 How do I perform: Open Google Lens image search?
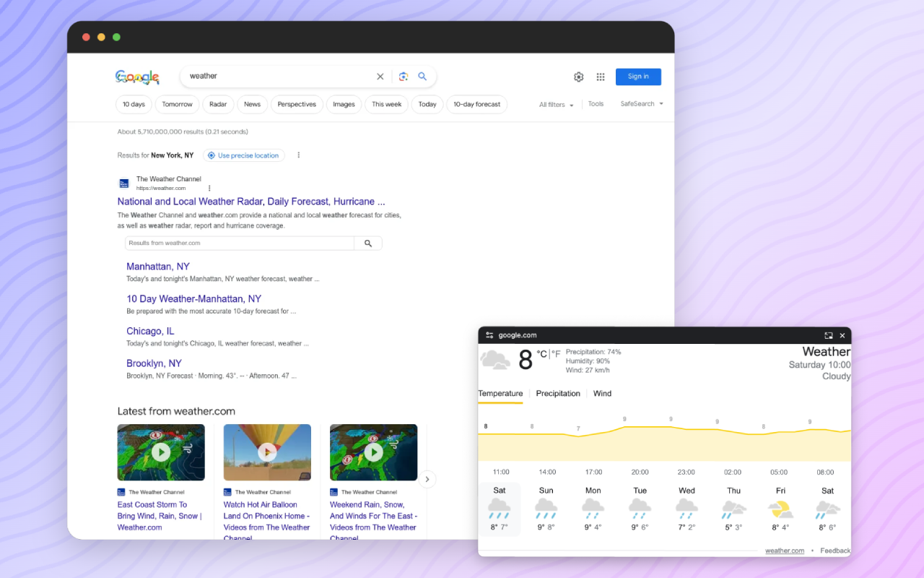(x=404, y=77)
